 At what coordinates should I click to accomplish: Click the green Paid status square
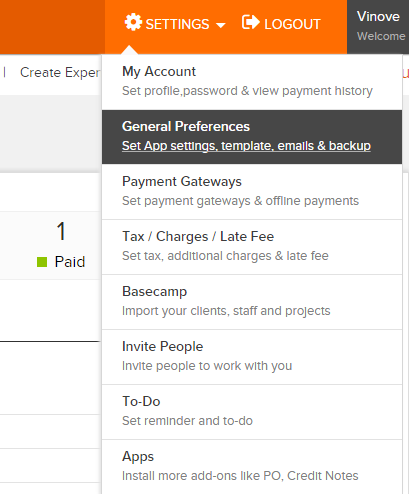pos(42,262)
